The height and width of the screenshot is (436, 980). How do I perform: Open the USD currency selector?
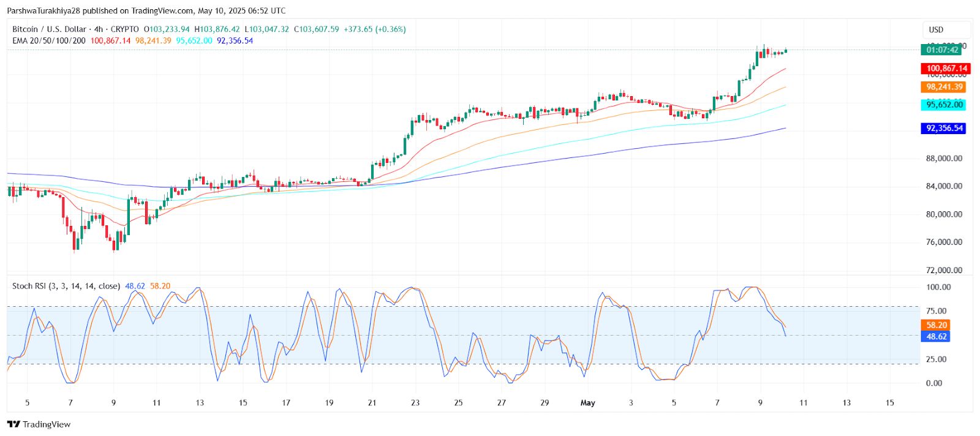tap(936, 29)
